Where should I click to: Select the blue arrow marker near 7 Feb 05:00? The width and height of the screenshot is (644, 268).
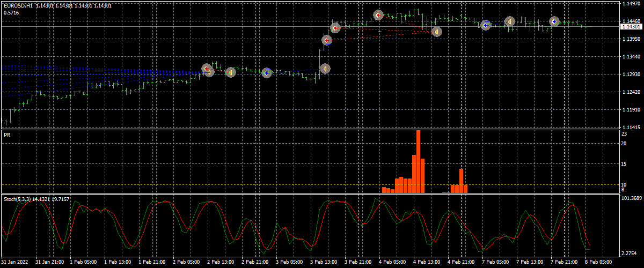click(486, 25)
